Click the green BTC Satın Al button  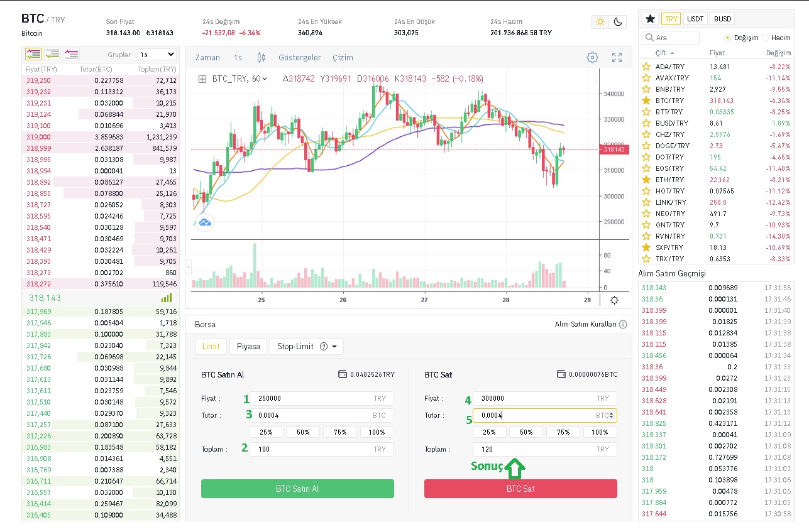(297, 489)
